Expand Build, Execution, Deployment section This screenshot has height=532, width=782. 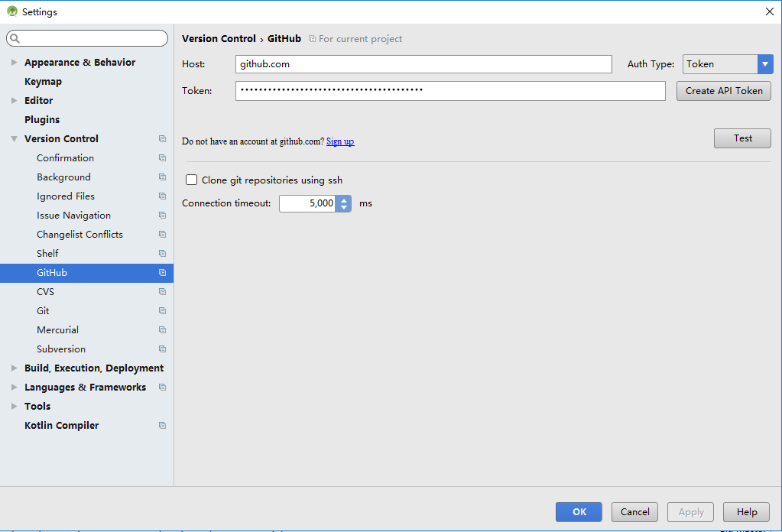click(x=14, y=368)
